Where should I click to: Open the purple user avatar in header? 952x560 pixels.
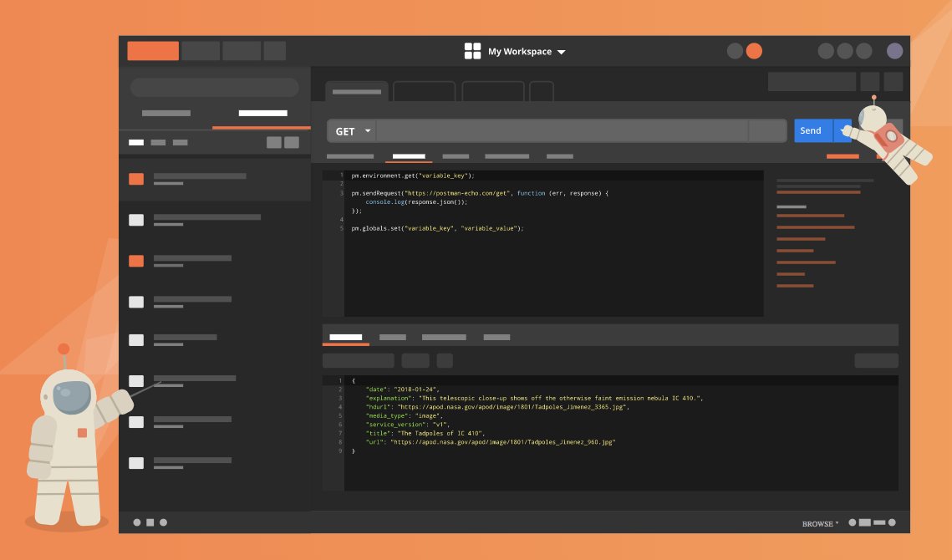pyautogui.click(x=894, y=51)
